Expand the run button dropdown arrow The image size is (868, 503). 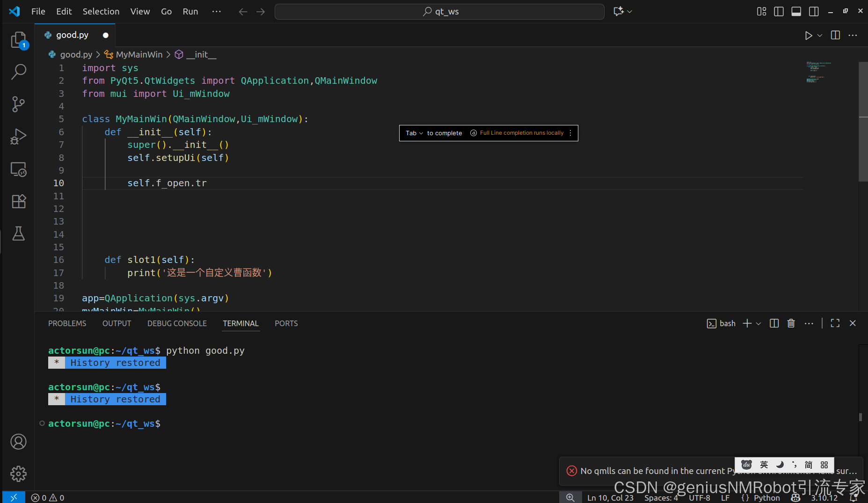[819, 35]
